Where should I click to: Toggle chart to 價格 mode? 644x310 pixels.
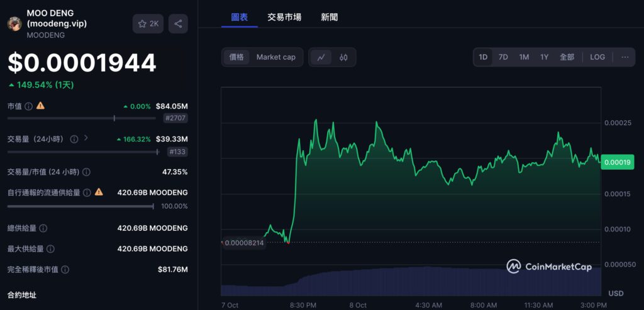tap(236, 57)
